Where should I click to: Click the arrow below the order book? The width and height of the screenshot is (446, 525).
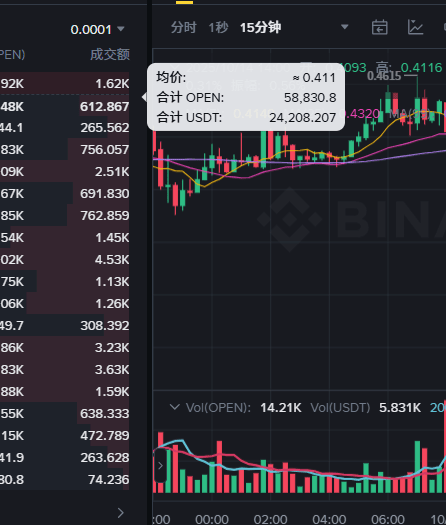point(121,513)
